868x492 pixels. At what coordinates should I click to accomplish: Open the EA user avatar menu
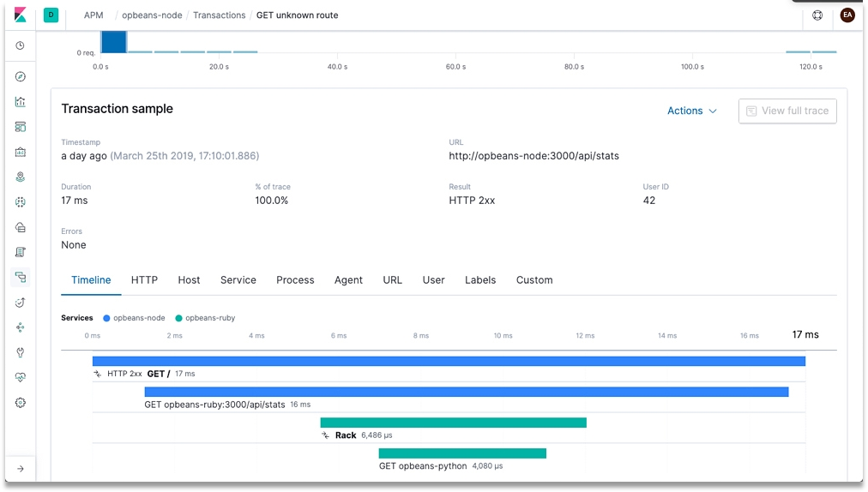(847, 15)
